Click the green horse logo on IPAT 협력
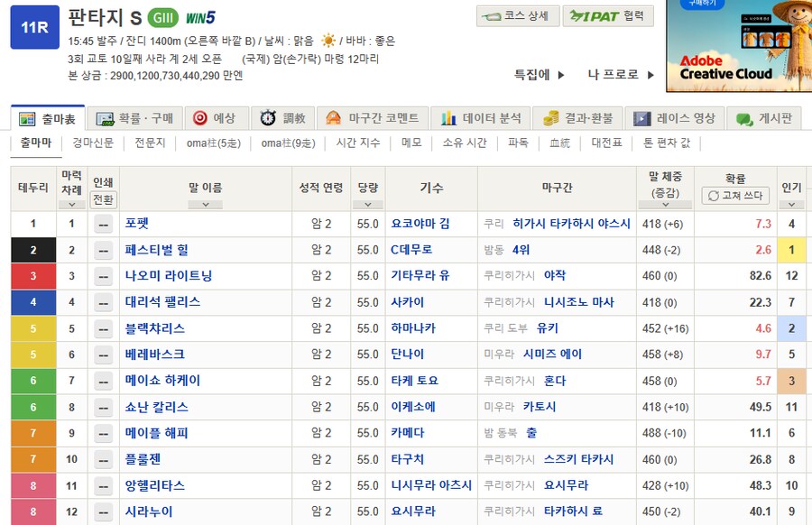The width and height of the screenshot is (812, 525). click(x=576, y=16)
